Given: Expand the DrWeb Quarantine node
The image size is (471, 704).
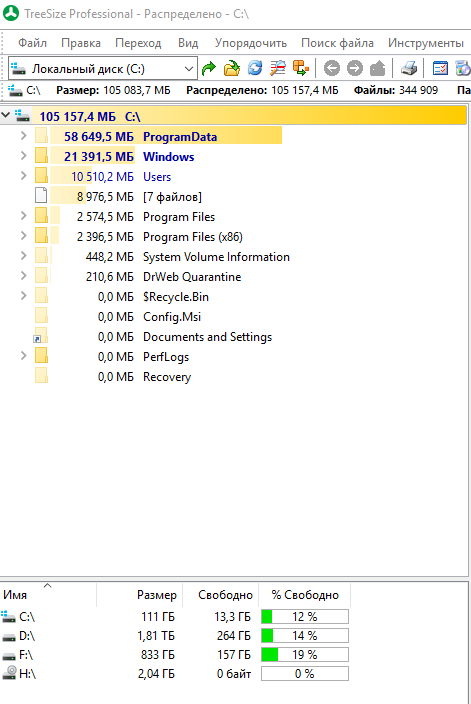Looking at the screenshot, I should pyautogui.click(x=24, y=275).
